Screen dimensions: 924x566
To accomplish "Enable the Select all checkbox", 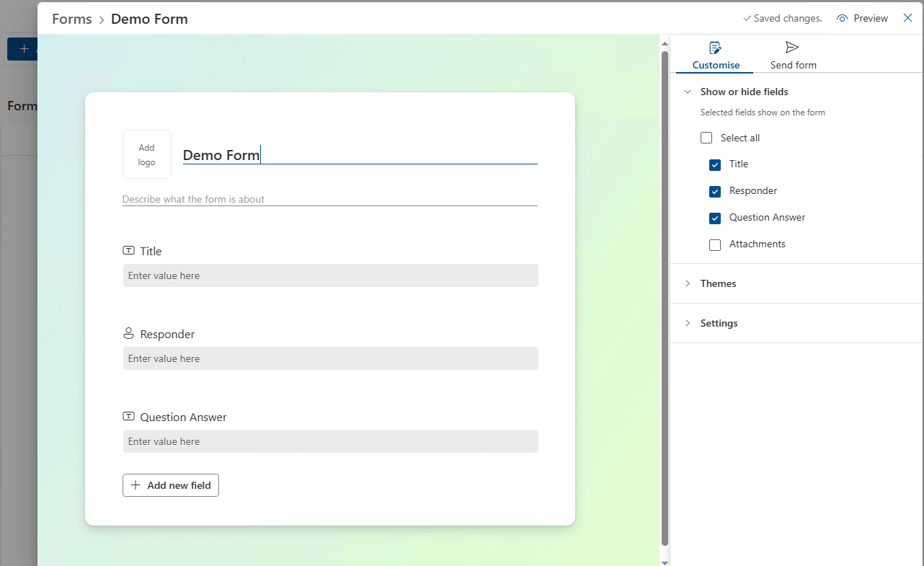I will point(706,137).
